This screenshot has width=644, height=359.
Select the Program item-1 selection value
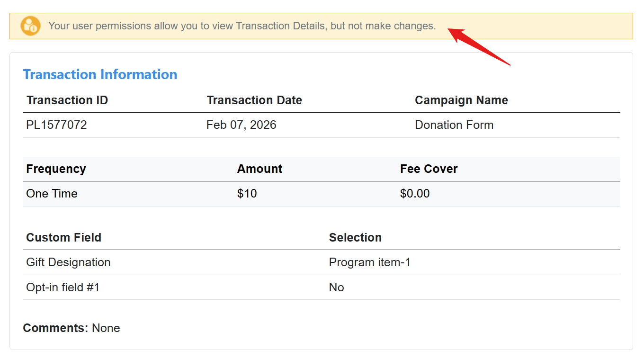pos(370,262)
